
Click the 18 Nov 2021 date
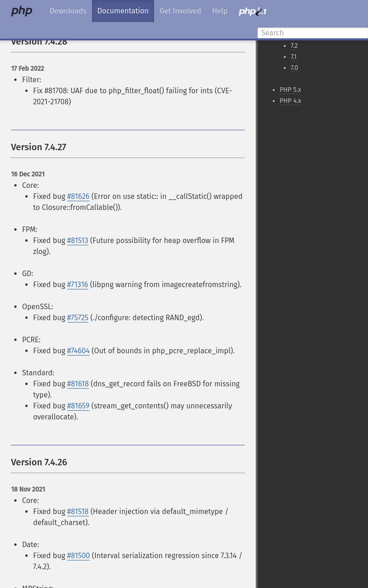(x=28, y=490)
